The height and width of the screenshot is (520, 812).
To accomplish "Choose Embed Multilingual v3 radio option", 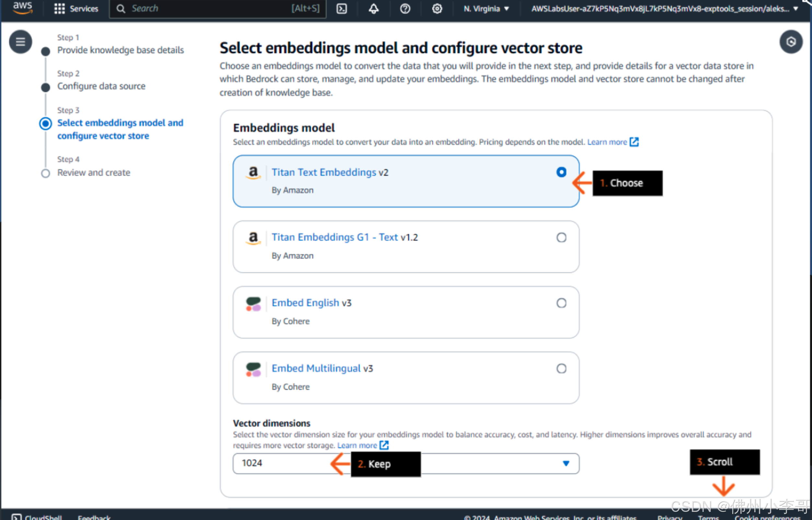I will click(561, 368).
